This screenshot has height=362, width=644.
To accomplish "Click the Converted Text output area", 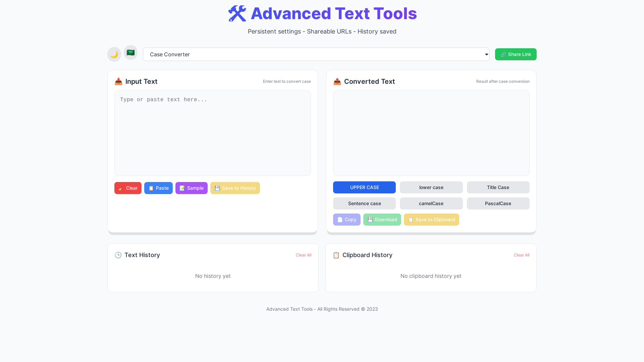I will (x=431, y=133).
